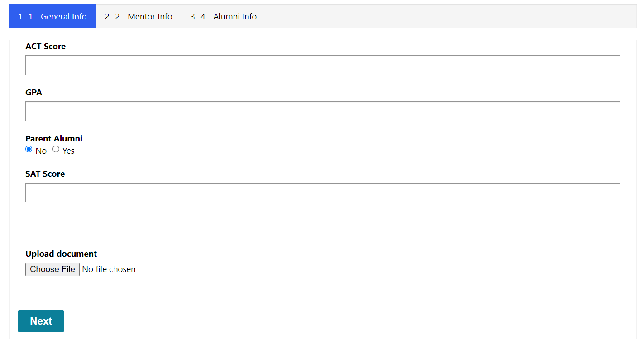This screenshot has height=339, width=644.
Task: Click the "GPA" field label
Action: pos(34,93)
